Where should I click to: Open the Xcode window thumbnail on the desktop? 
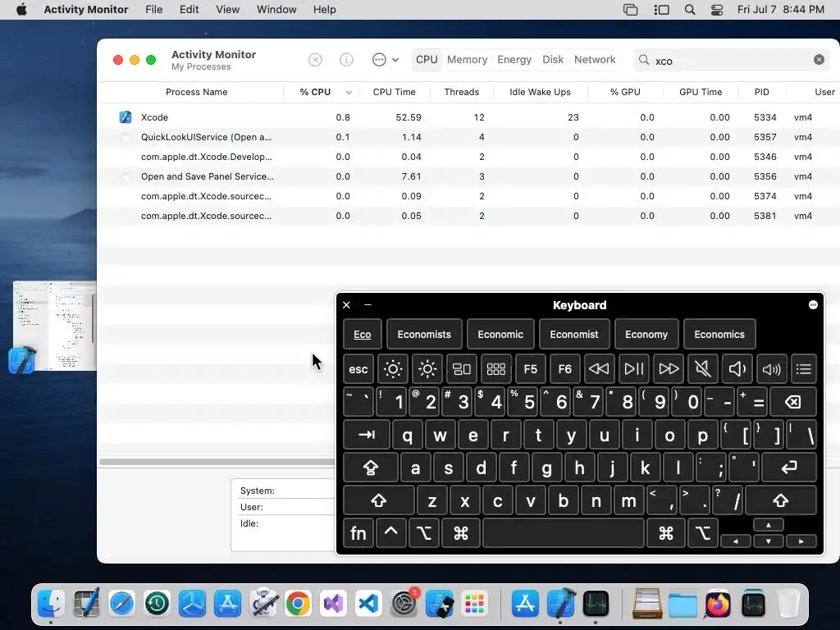(55, 325)
